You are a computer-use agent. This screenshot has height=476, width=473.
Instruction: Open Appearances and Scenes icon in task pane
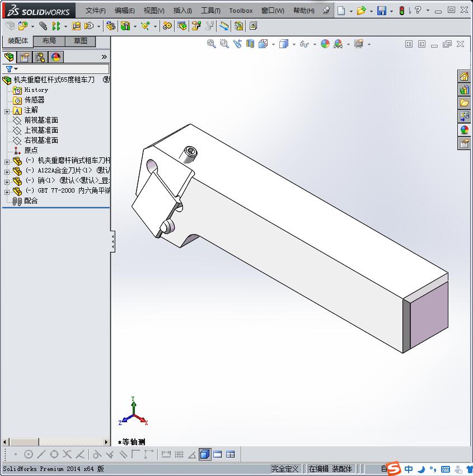[x=464, y=129]
